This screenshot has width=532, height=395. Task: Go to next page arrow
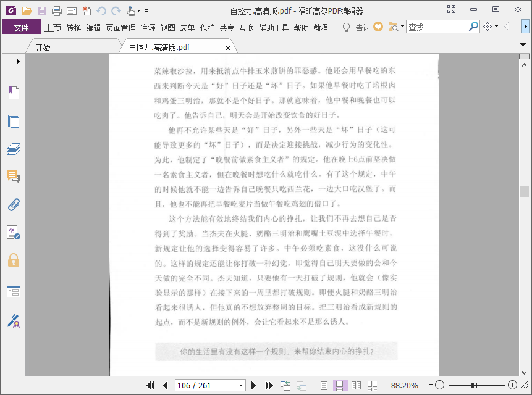point(253,385)
